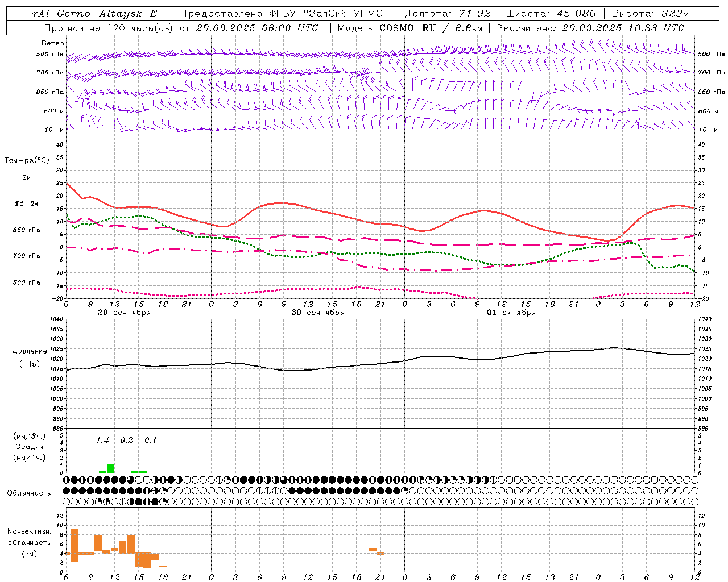Select the Широта: 45.086 value
728x582 pixels.
coord(551,14)
